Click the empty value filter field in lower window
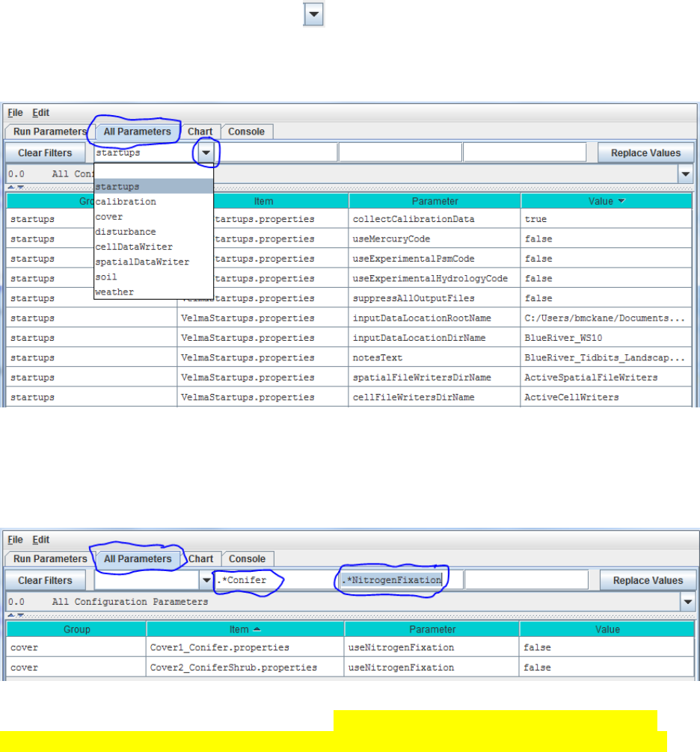Viewport: 700px width, 752px height. (526, 580)
